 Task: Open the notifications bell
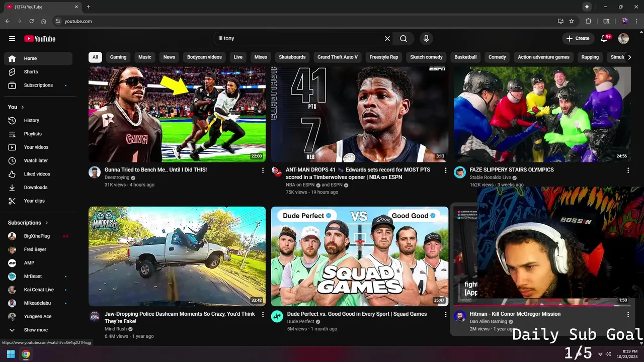(x=605, y=39)
